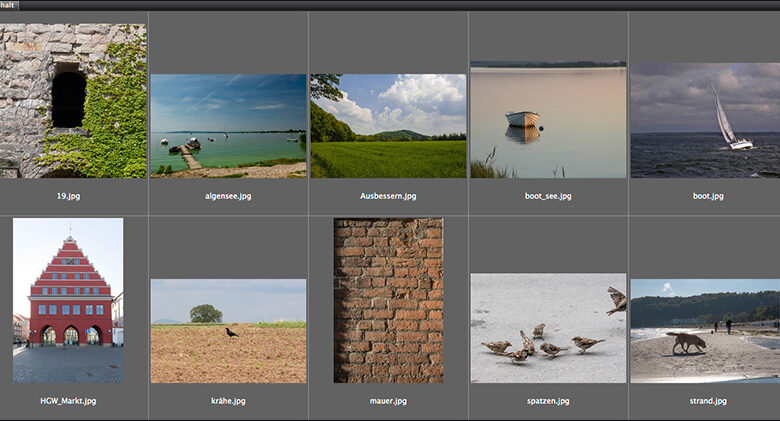The image size is (780, 421).
Task: Click the HGW_Markt.jpg filename text
Action: [68, 401]
